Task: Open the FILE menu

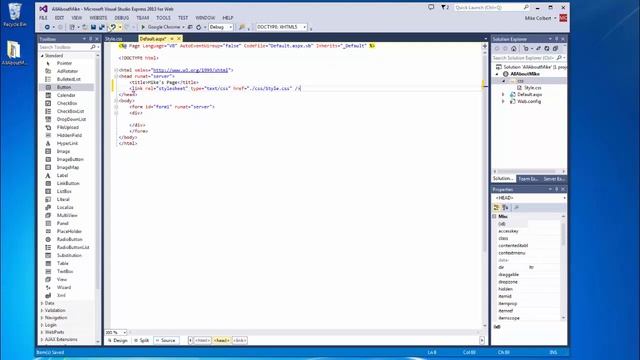Action: click(43, 18)
